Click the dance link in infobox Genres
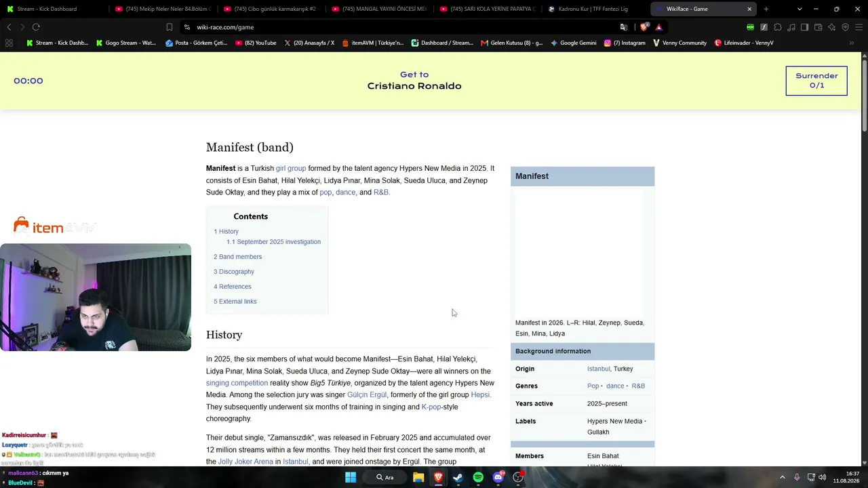Image resolution: width=868 pixels, height=488 pixels. point(615,386)
